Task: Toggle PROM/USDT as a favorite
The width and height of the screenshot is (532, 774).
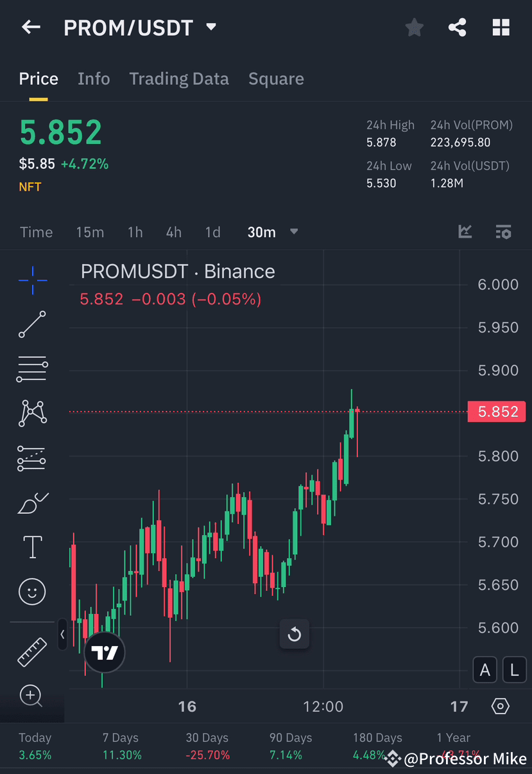Action: (x=414, y=27)
